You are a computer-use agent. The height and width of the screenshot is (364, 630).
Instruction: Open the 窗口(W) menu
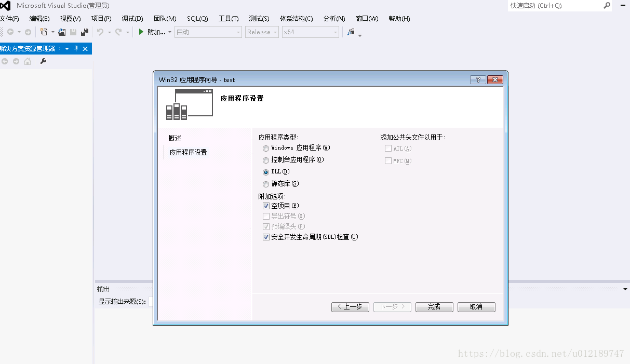(x=367, y=18)
